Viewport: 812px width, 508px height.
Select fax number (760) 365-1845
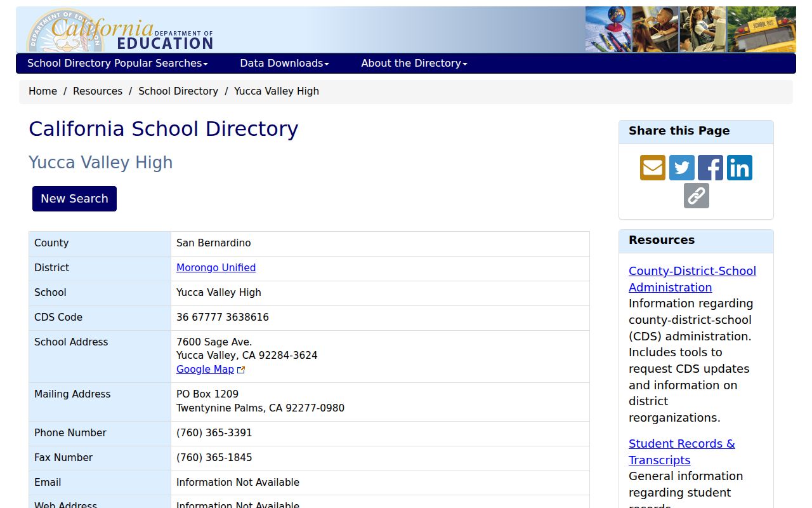[214, 457]
